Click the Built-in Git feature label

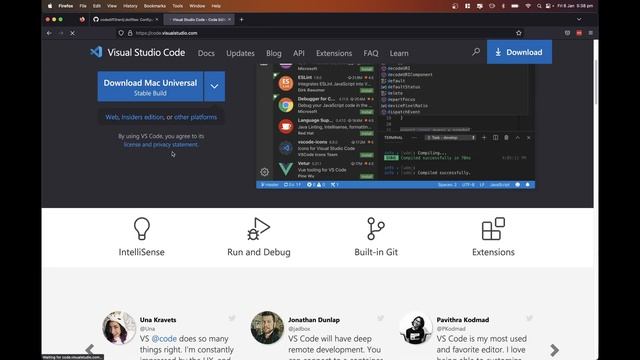pyautogui.click(x=376, y=252)
